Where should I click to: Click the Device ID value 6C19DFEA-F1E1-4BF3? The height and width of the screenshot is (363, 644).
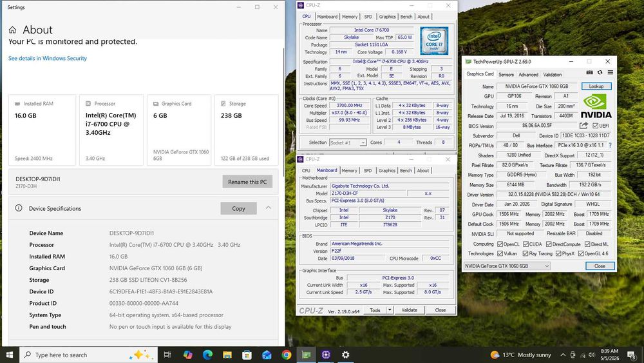point(161,291)
